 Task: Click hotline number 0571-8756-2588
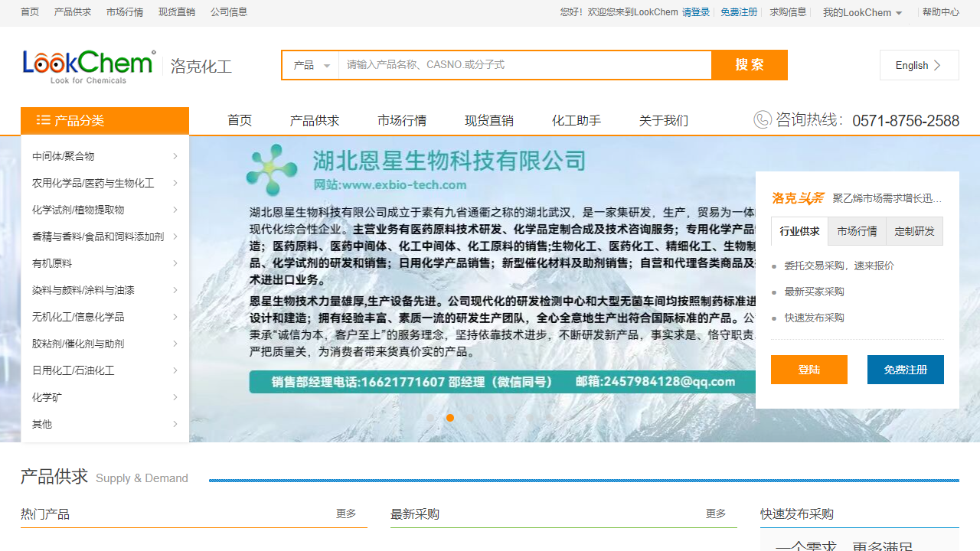tap(906, 121)
